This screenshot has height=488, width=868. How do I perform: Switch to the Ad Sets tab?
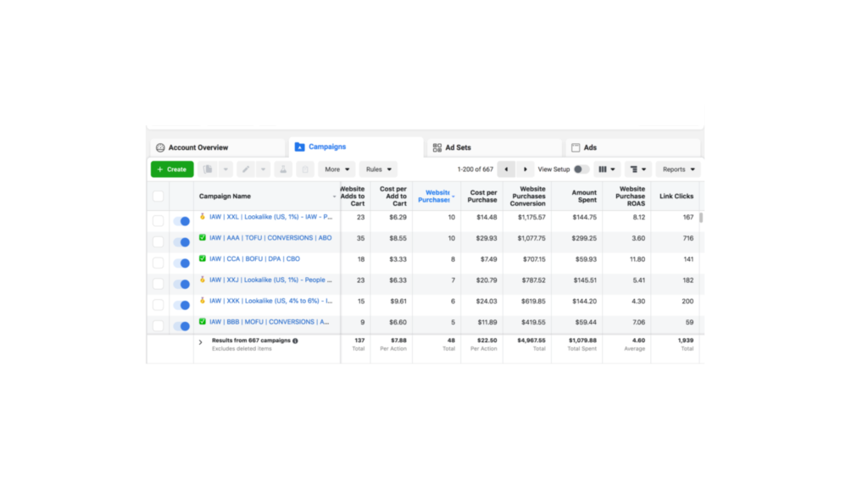tap(458, 147)
